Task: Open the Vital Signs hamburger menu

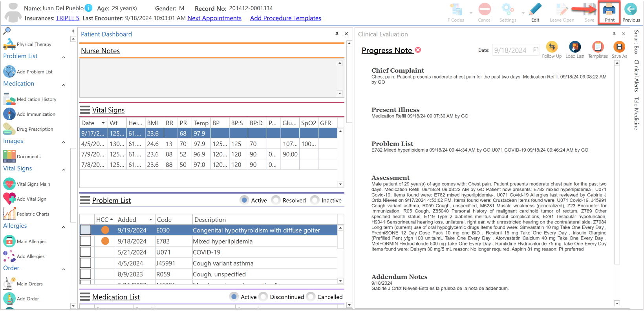Action: pyautogui.click(x=85, y=110)
